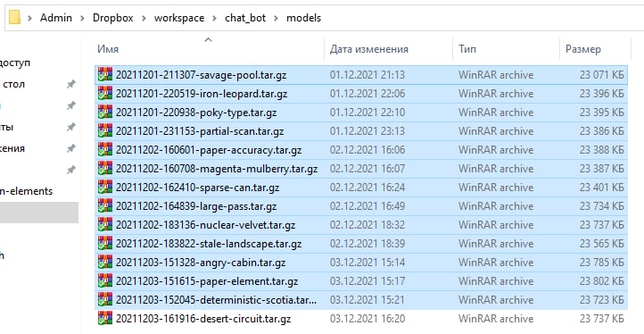Image resolution: width=644 pixels, height=334 pixels.
Task: Click WinRAR icon of large-pass archive
Action: point(105,206)
